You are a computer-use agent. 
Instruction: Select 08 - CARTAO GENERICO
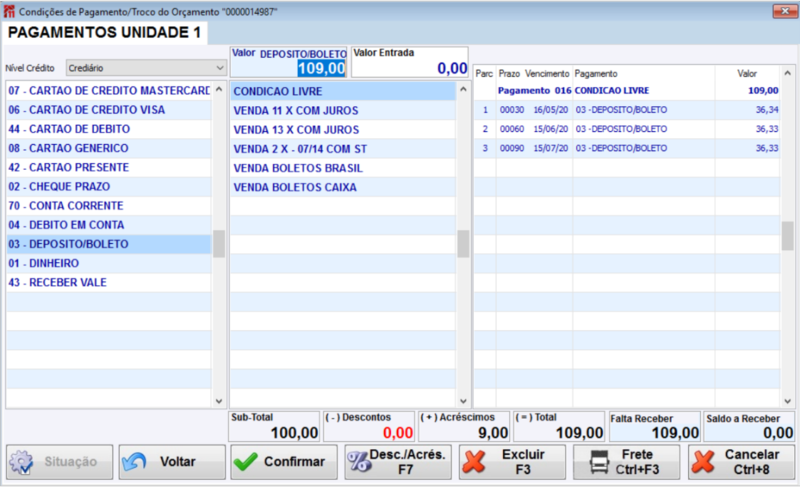pos(109,148)
